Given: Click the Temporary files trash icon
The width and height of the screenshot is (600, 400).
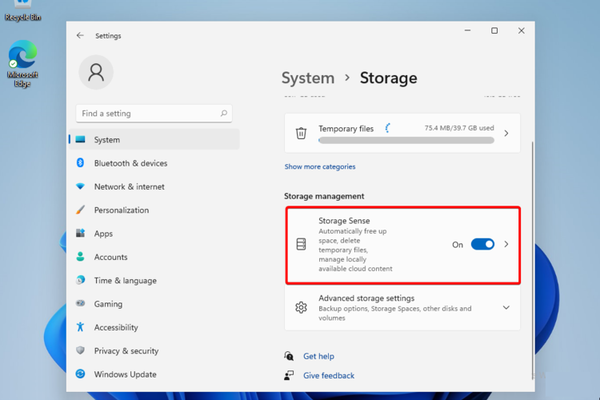Looking at the screenshot, I should pyautogui.click(x=301, y=133).
